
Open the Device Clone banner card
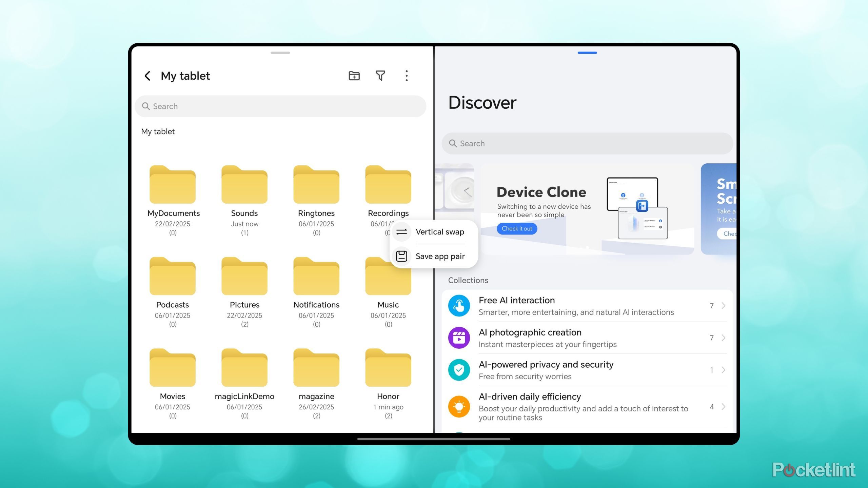tap(587, 209)
